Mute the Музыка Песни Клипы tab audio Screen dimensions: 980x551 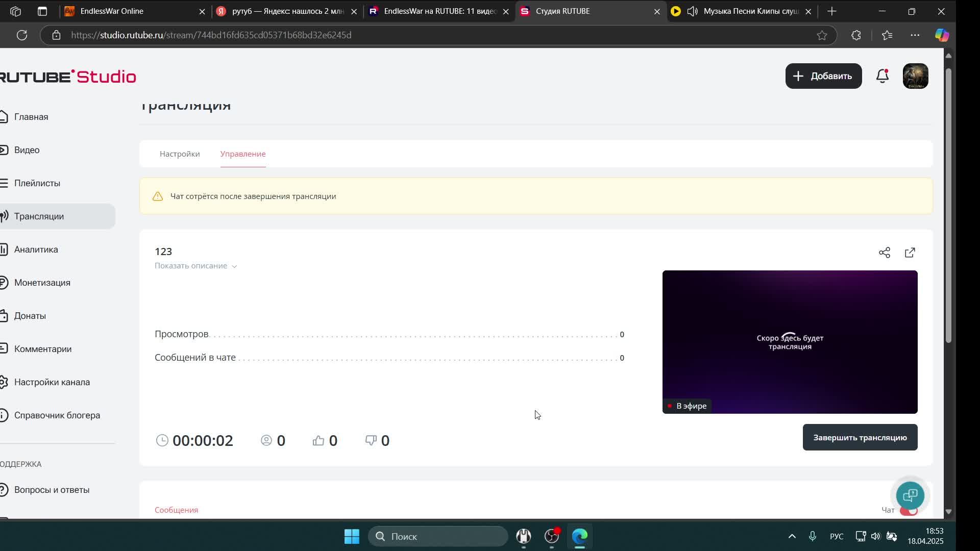[x=692, y=11]
